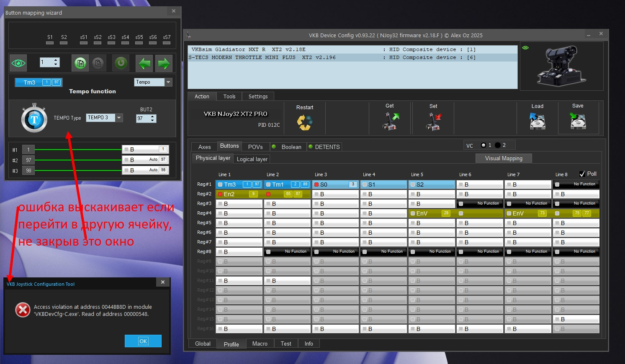
Task: Go to previous button with left arrow
Action: click(x=145, y=63)
